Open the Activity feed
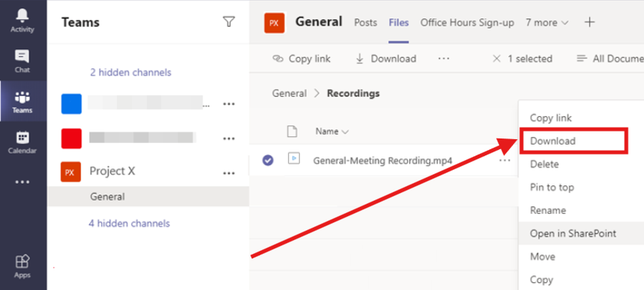Viewport: 644px width, 290px height. tap(22, 20)
